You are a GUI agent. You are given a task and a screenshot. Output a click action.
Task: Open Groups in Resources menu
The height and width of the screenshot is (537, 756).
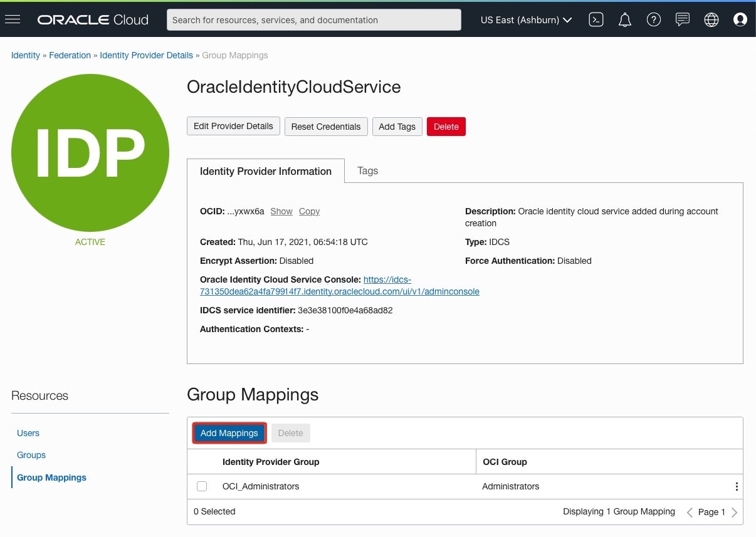pos(31,455)
